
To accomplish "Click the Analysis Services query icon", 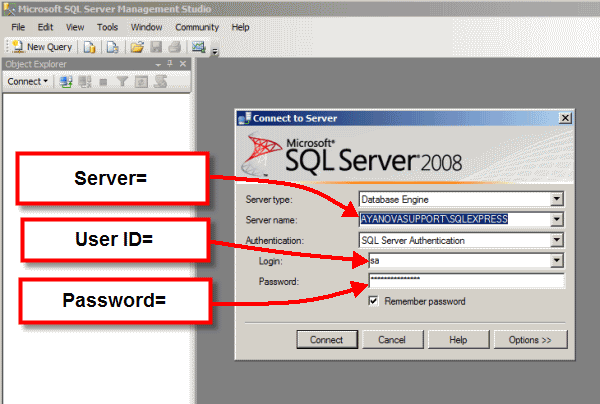I will click(x=112, y=47).
